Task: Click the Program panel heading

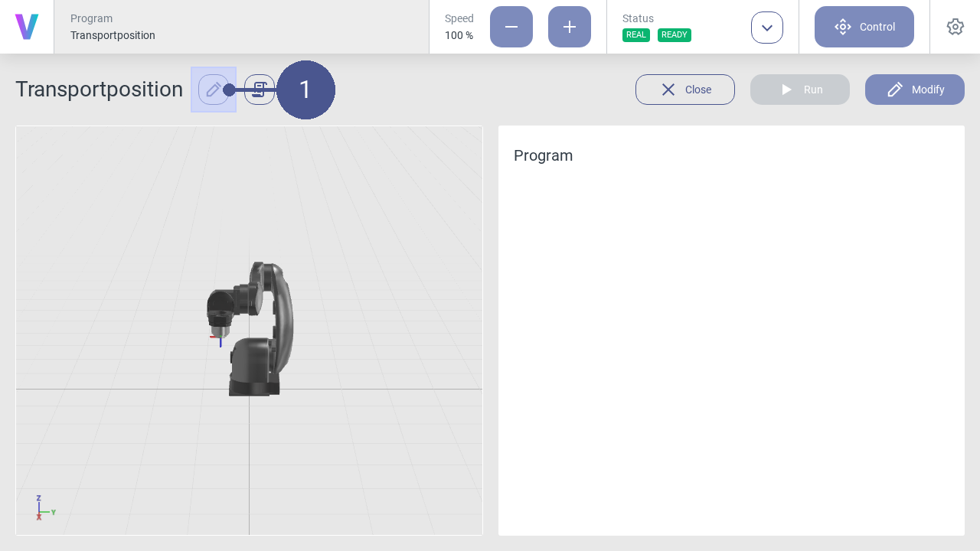Action: point(543,155)
